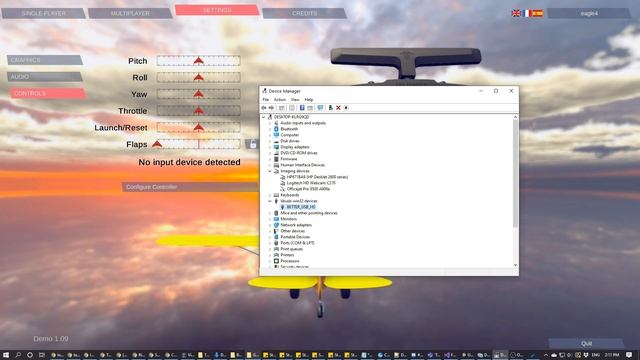Expand Human Interface Devices
Screen dimensions: 640x360
(x=270, y=165)
